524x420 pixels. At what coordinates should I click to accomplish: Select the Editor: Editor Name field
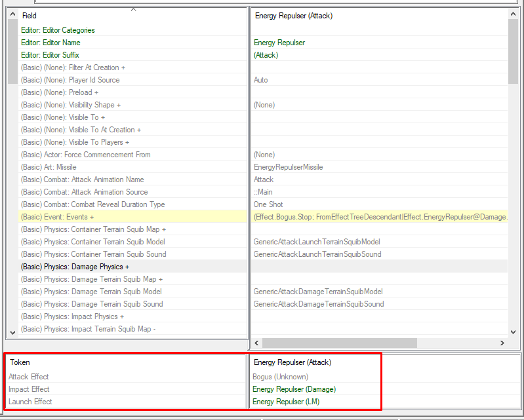(x=132, y=43)
